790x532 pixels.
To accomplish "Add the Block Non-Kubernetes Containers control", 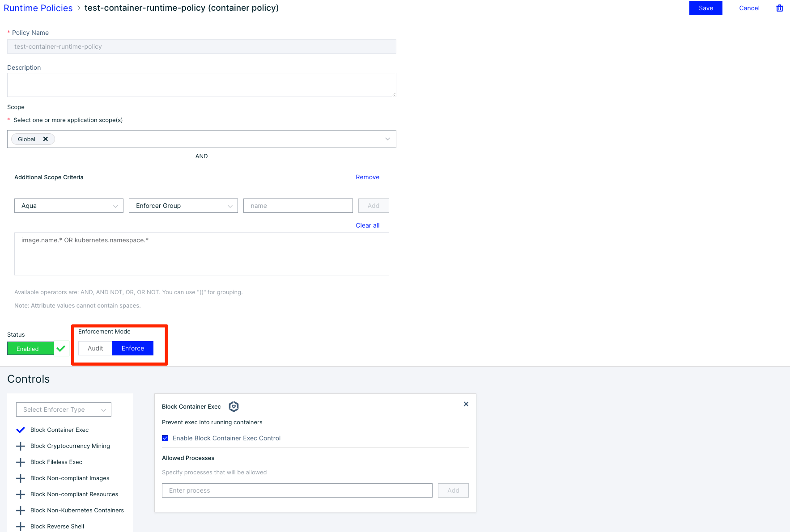I will pyautogui.click(x=20, y=510).
